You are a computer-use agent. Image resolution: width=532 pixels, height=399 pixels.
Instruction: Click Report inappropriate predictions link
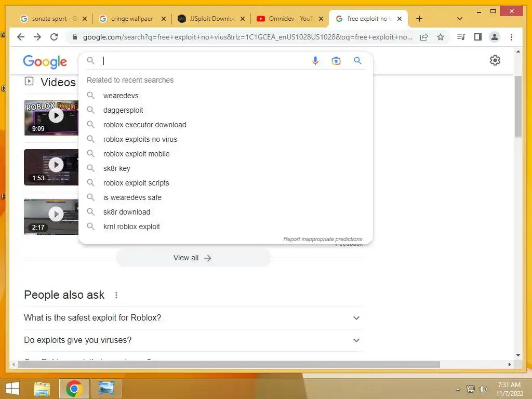[323, 239]
